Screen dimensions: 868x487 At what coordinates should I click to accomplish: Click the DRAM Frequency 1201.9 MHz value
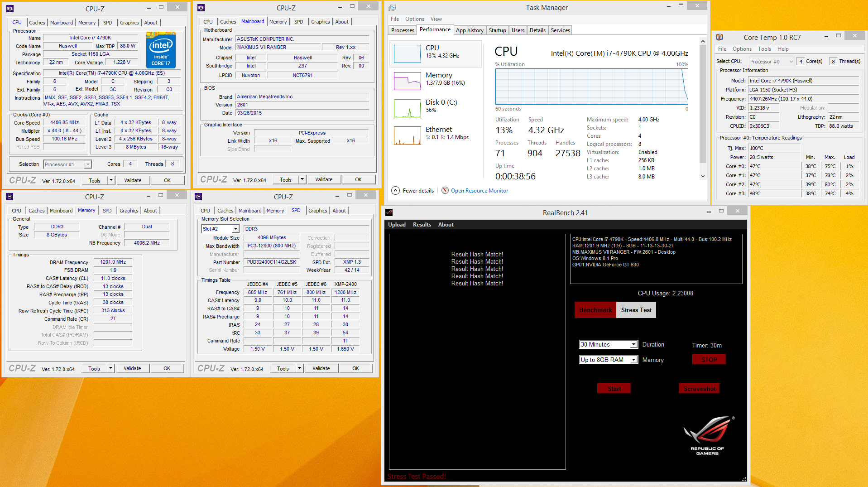coord(113,262)
